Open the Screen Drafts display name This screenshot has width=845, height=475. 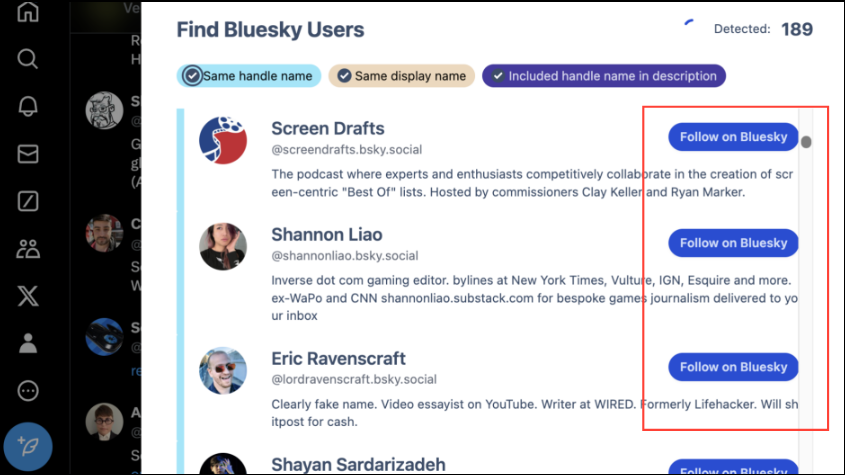(x=328, y=128)
